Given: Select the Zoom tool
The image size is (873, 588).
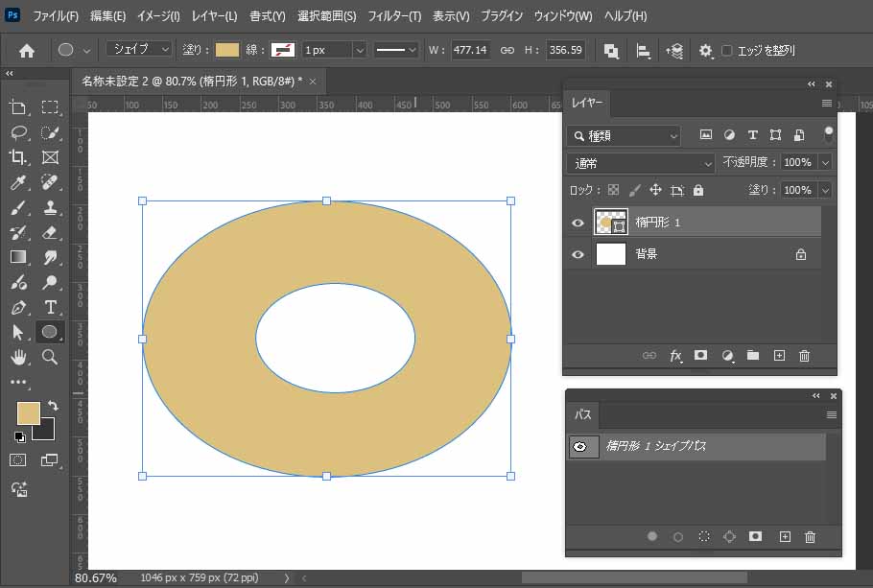Looking at the screenshot, I should [x=50, y=357].
